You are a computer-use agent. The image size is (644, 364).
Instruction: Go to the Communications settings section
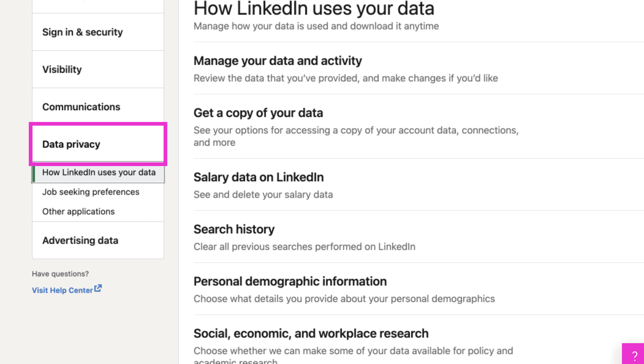[81, 107]
